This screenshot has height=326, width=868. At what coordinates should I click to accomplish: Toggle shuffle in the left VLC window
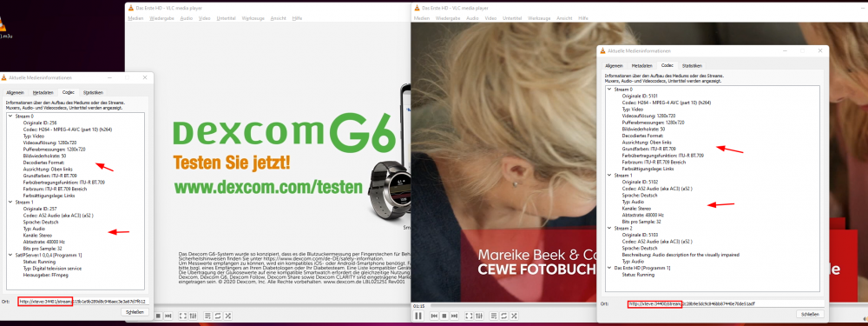coord(228,316)
